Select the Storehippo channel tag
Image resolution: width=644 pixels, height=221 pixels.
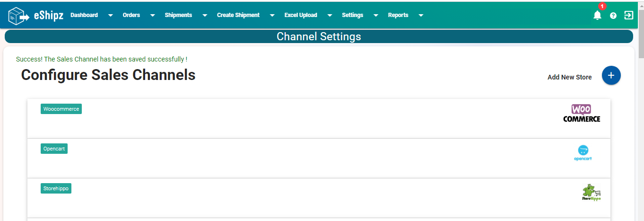pyautogui.click(x=56, y=188)
